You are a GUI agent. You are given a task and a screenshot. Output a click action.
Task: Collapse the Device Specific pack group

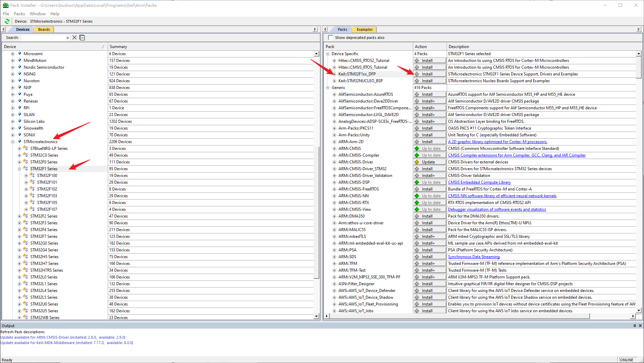pos(327,54)
